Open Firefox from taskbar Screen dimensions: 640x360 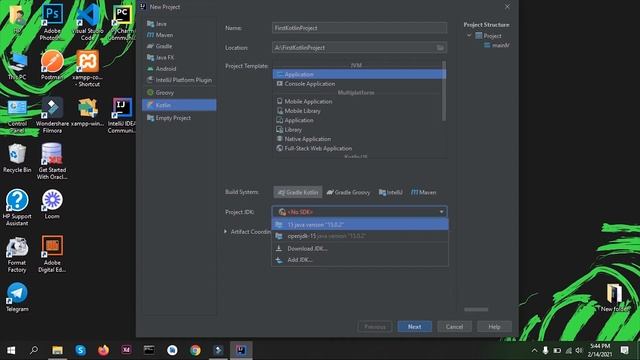(x=103, y=350)
